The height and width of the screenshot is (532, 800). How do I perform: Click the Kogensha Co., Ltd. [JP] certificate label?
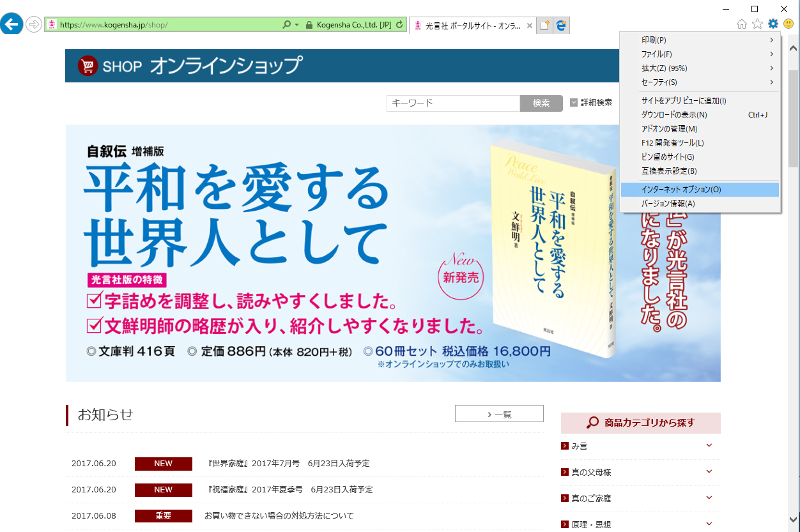tap(354, 25)
